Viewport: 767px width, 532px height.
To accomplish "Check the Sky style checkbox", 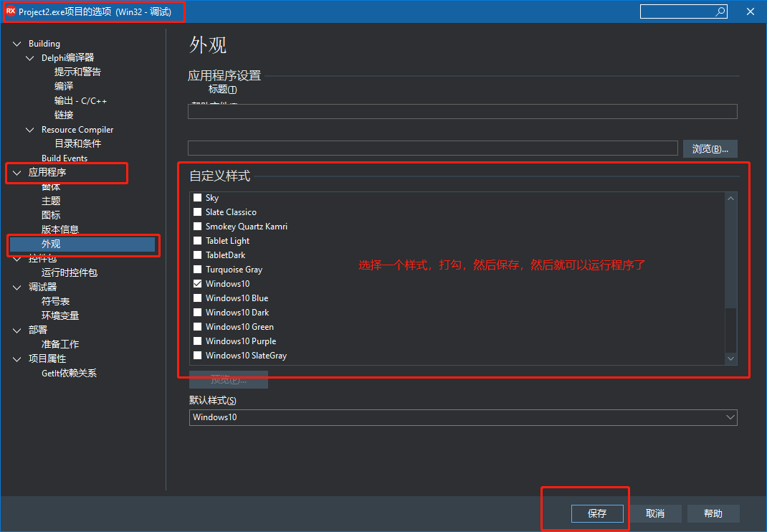I will (198, 198).
